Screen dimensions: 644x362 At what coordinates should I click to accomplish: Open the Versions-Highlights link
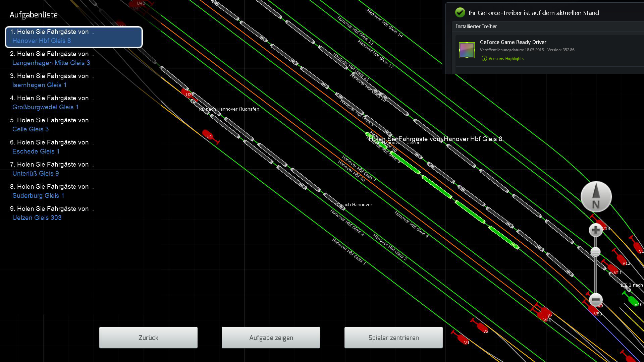[x=505, y=59]
